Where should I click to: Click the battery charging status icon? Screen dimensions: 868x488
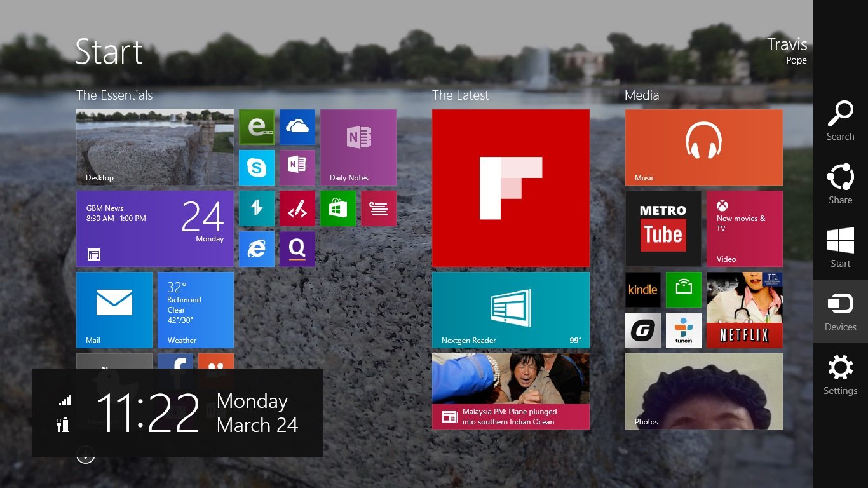[x=64, y=424]
